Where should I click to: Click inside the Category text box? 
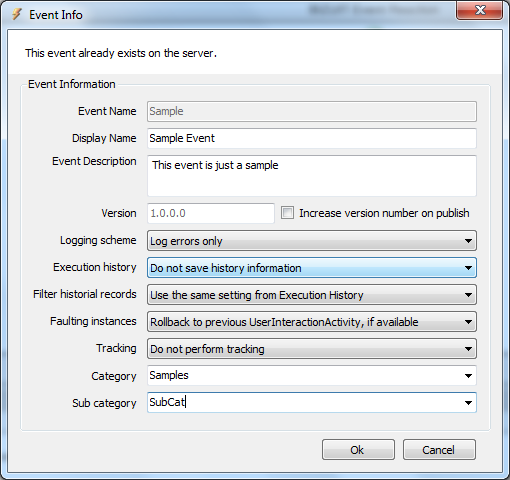pos(303,376)
